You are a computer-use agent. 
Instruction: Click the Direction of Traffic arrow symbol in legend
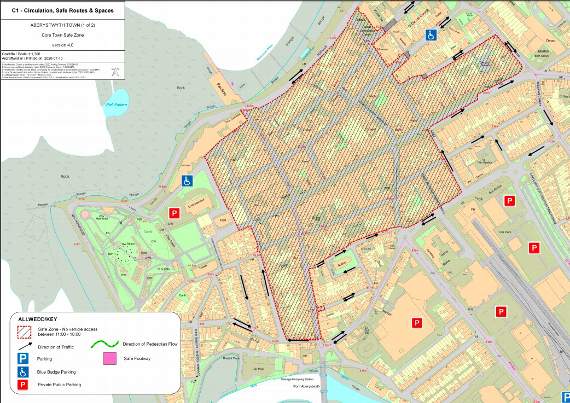25,346
